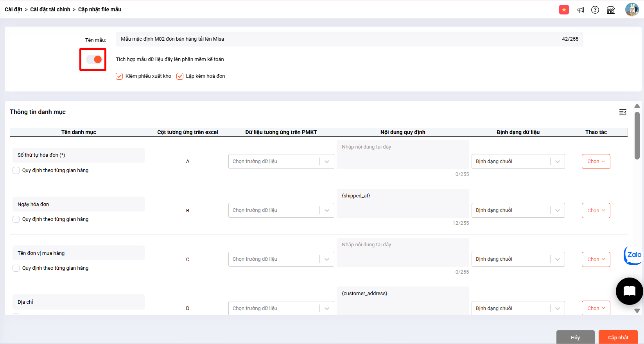The width and height of the screenshot is (644, 344).
Task: Toggle off accounting software integration switch
Action: 94,59
